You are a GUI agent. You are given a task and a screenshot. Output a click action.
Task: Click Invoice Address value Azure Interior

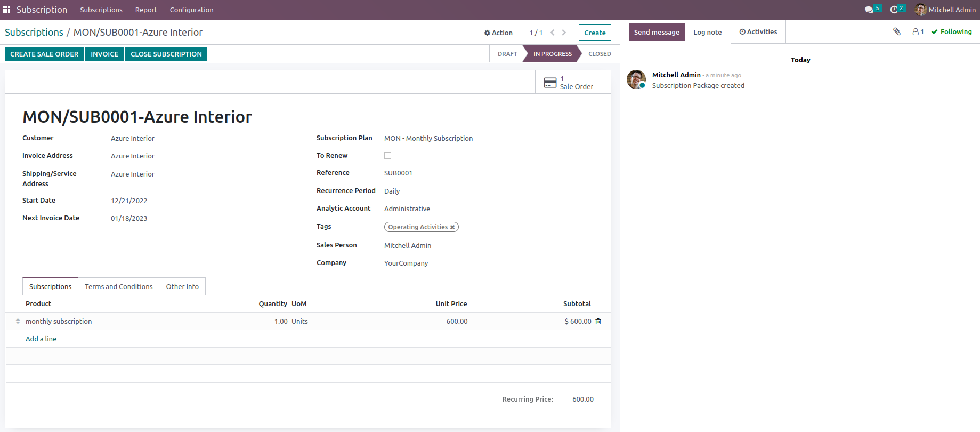tap(133, 156)
